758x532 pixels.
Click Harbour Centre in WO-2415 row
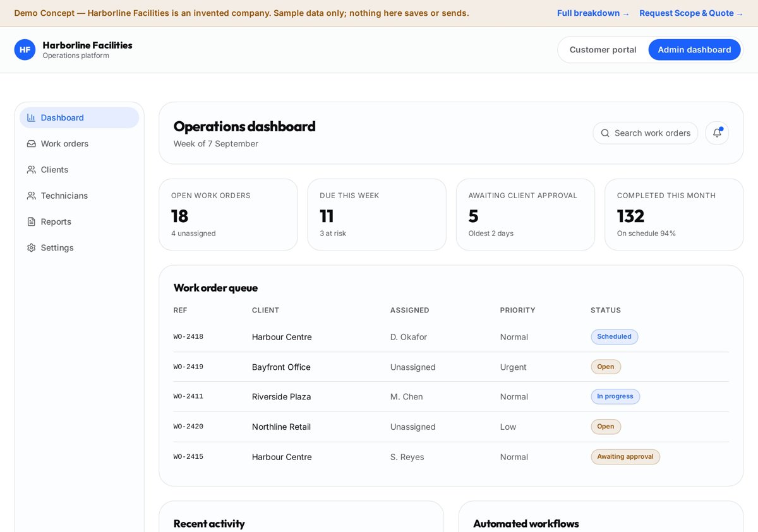click(x=282, y=457)
